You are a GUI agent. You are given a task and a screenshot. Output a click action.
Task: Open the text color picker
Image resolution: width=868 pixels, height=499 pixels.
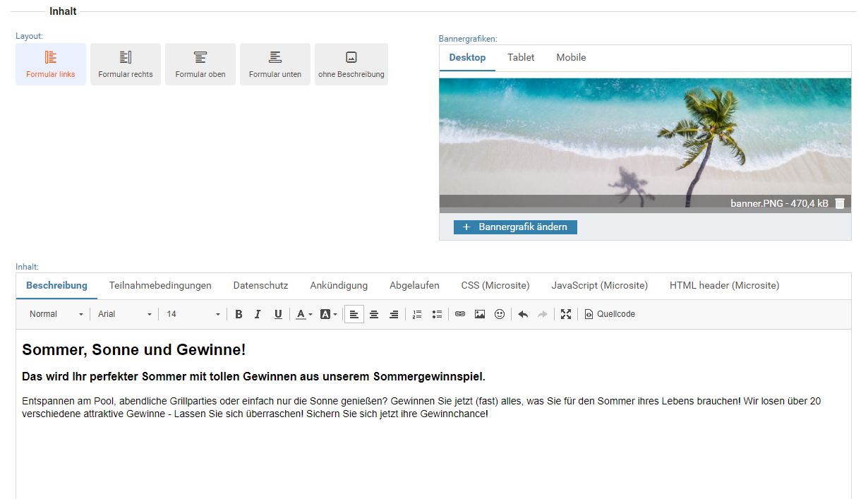(303, 314)
